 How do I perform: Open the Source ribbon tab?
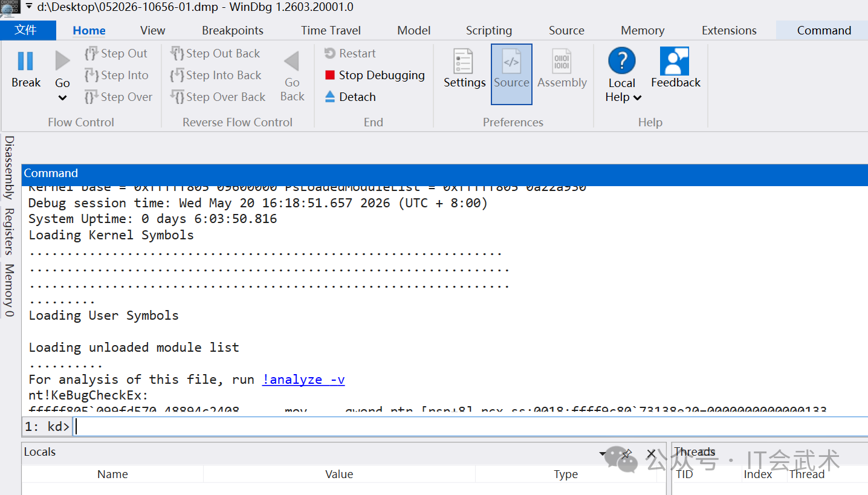(x=566, y=31)
